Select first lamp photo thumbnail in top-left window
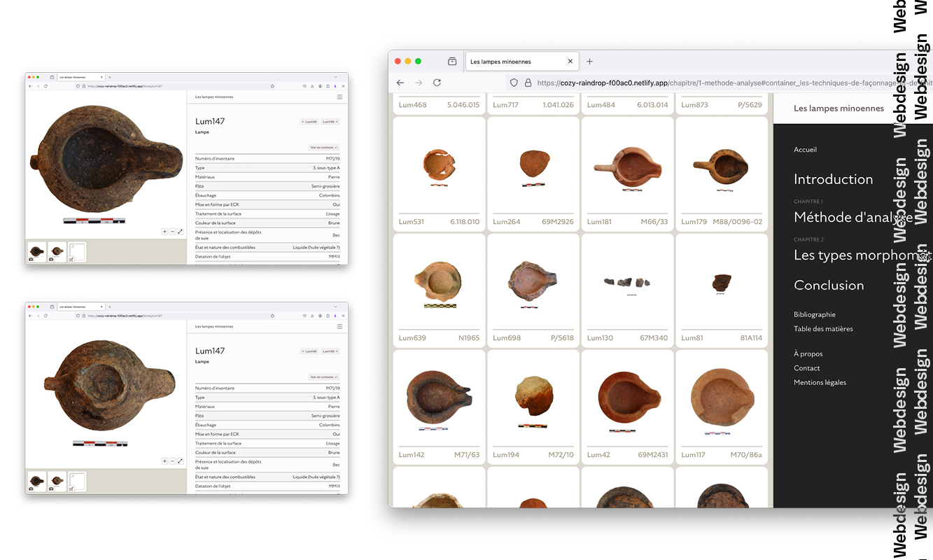 [37, 251]
